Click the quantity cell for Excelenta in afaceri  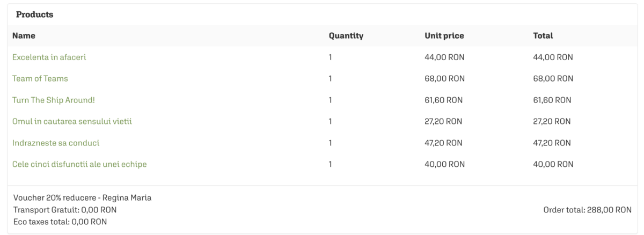coord(331,57)
